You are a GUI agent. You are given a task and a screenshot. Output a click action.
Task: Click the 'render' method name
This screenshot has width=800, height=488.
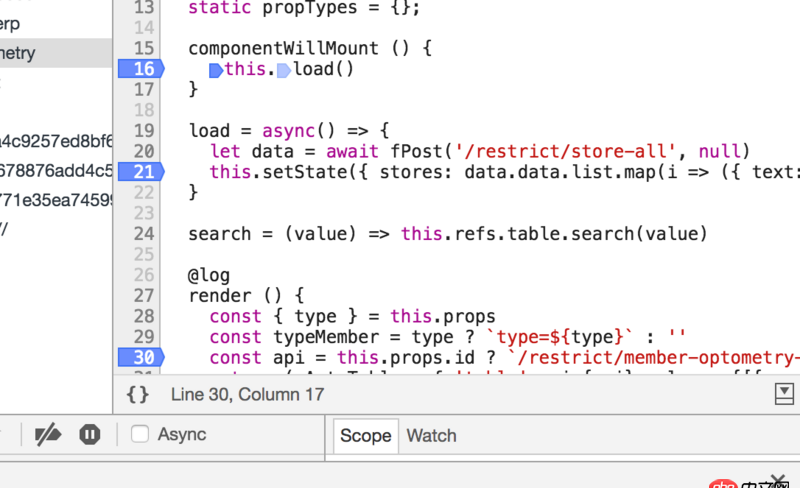pyautogui.click(x=220, y=296)
